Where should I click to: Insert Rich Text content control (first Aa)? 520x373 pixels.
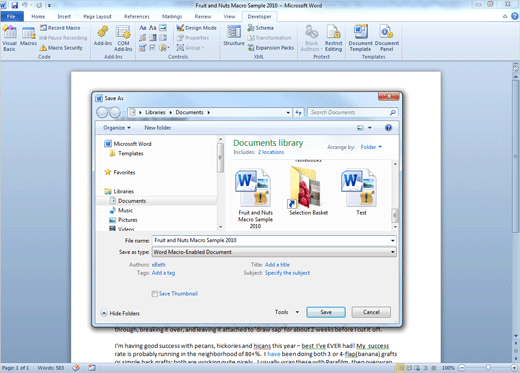(x=143, y=28)
